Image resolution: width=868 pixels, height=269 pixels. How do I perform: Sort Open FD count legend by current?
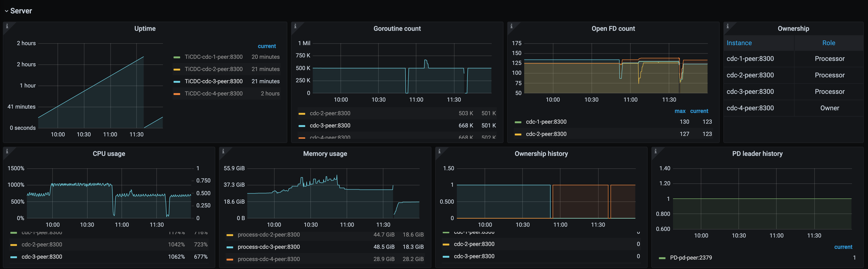[699, 111]
